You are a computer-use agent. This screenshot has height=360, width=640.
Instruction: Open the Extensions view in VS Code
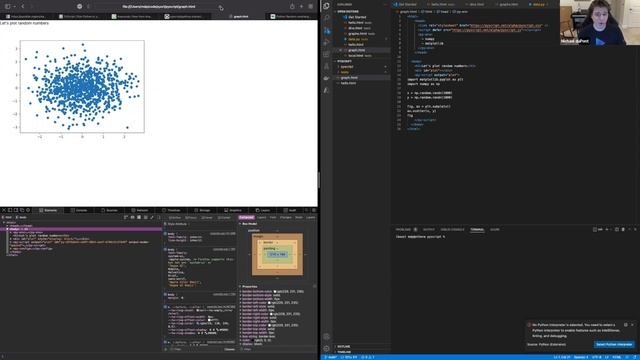pyautogui.click(x=326, y=54)
